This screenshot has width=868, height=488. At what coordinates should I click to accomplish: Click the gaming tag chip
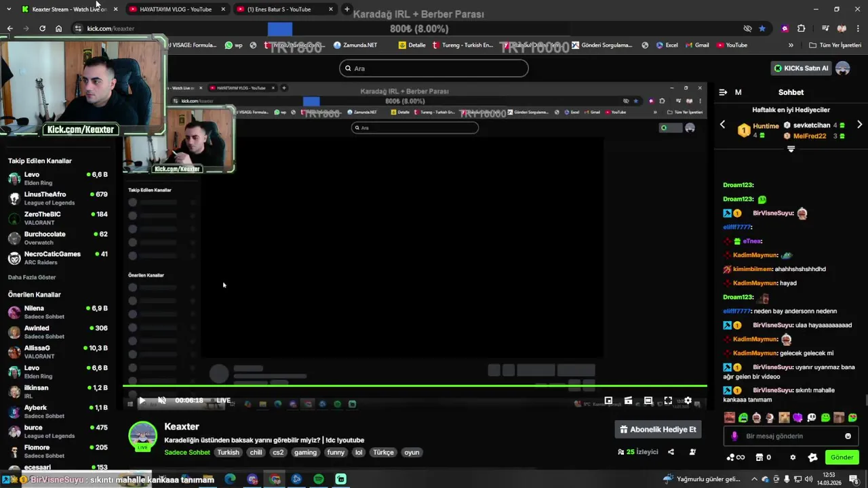[305, 452]
